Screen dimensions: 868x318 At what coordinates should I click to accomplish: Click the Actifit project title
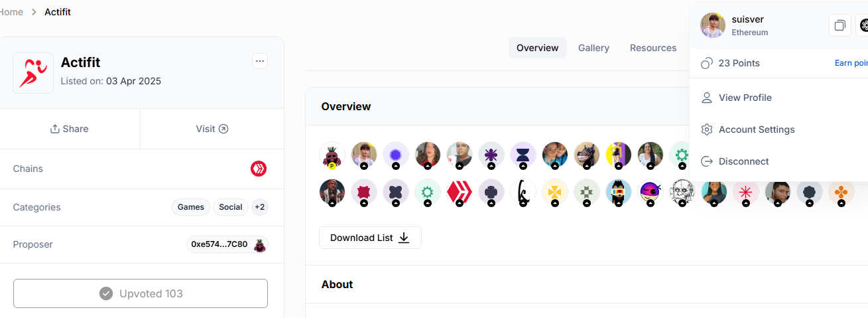(x=80, y=62)
